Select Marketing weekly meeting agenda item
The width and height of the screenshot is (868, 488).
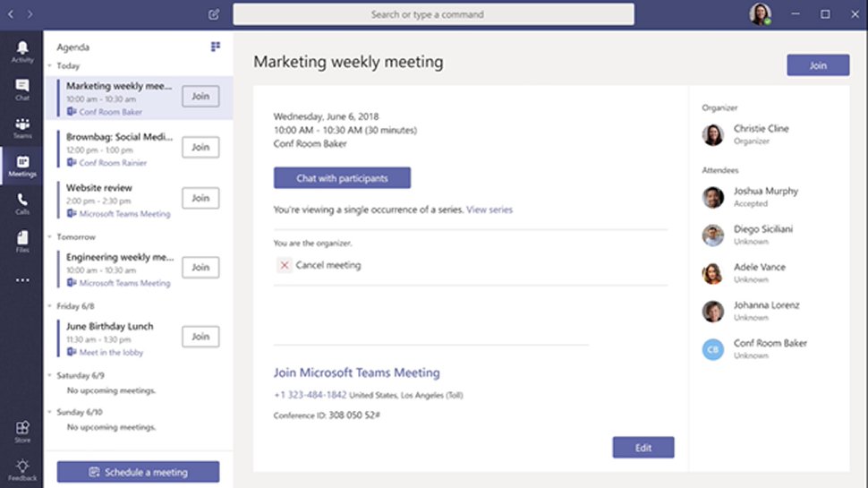point(140,98)
